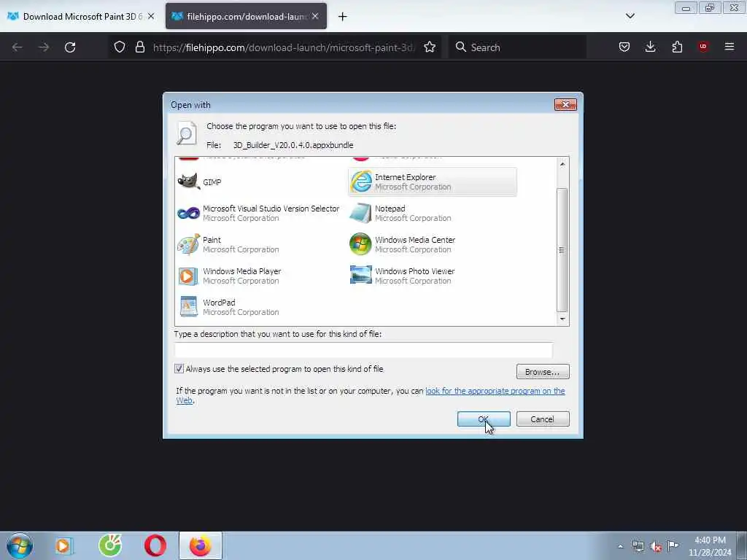Close the Download Microsoft Paint 3D tab
747x560 pixels.
[151, 16]
